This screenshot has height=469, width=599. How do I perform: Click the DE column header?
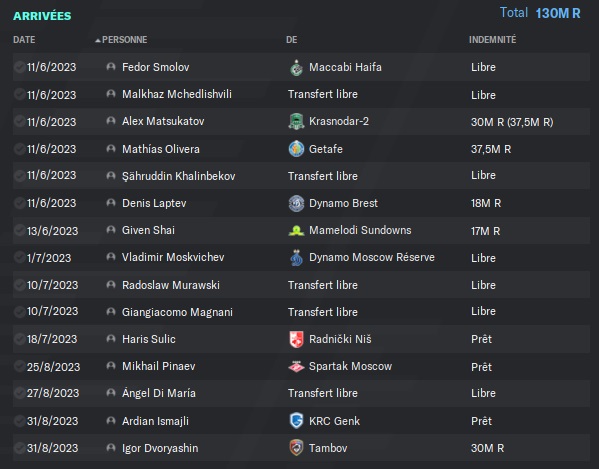291,40
